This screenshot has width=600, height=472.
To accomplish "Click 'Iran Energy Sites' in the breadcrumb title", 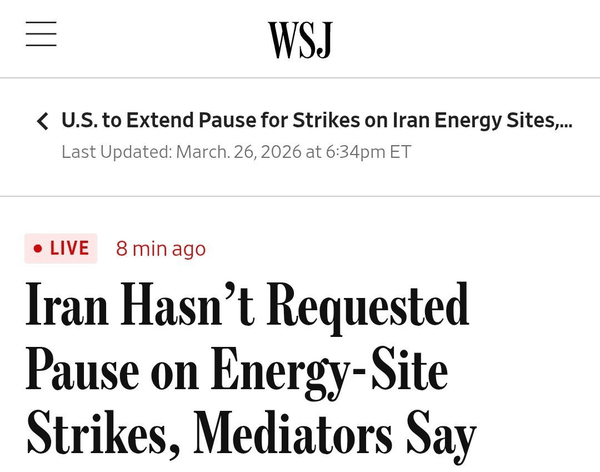I will [x=478, y=122].
